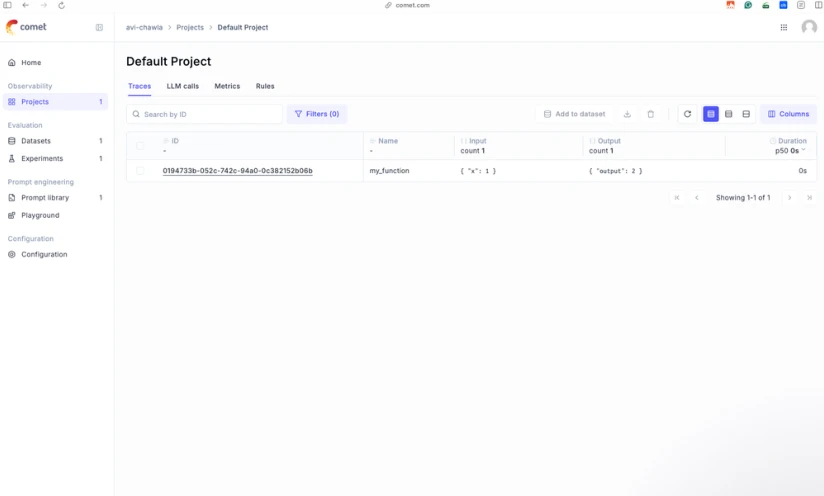Open the Filters (0) button
The height and width of the screenshot is (496, 824).
[x=317, y=114]
